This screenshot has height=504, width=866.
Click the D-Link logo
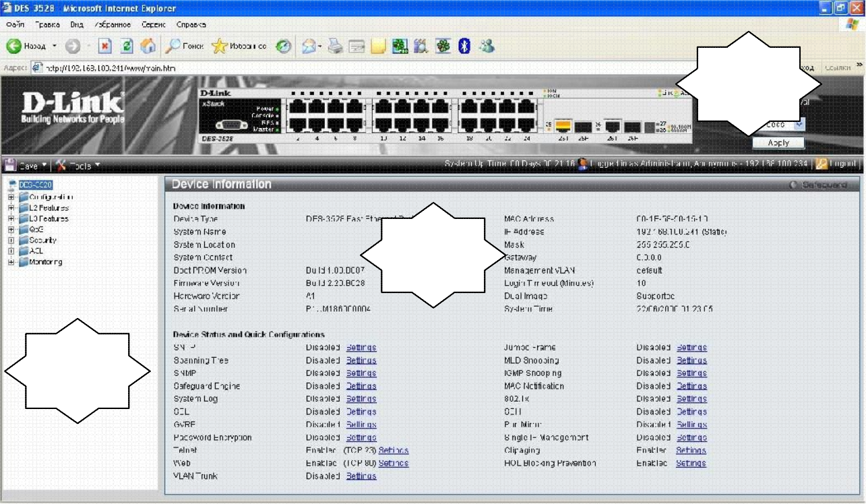pos(73,108)
